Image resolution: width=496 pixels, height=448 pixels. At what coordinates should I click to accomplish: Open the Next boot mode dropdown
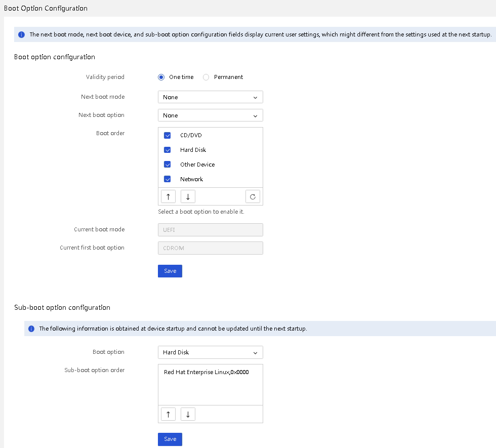click(x=211, y=97)
